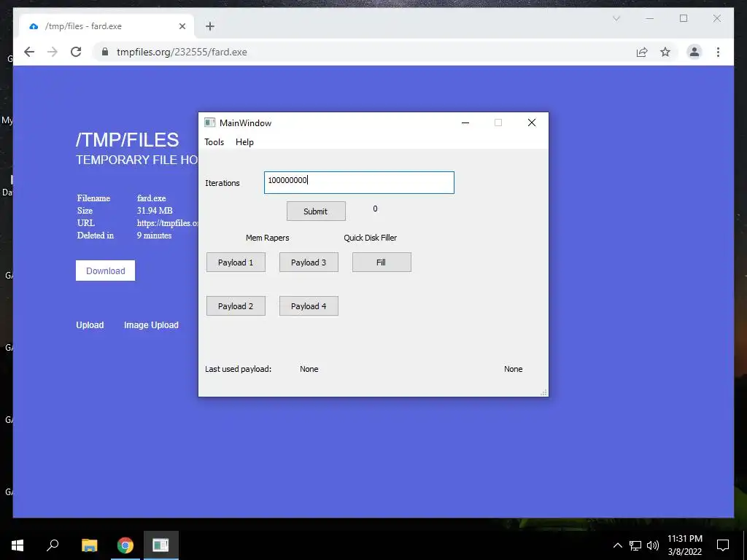747x560 pixels.
Task: Close the MainWindow dialog
Action: point(532,122)
